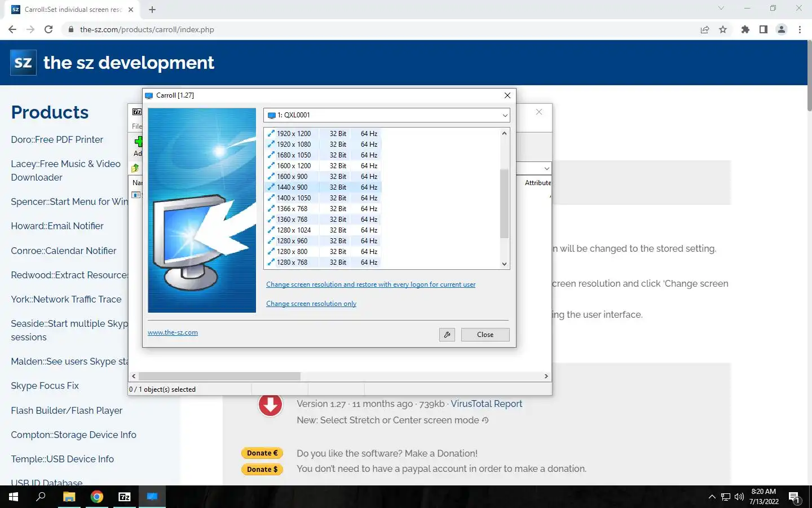Open the Chrome profile avatar icon

click(782, 29)
